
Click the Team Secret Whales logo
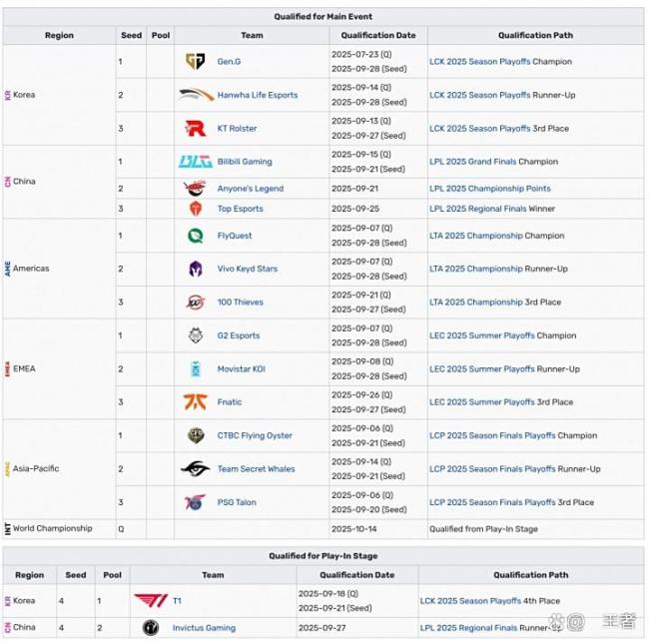(x=196, y=469)
